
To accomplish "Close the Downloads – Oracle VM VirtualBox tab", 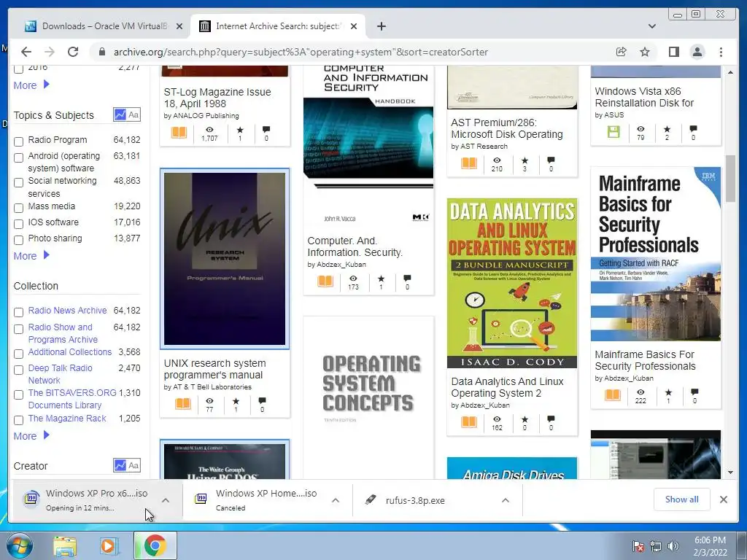I will pos(179,27).
